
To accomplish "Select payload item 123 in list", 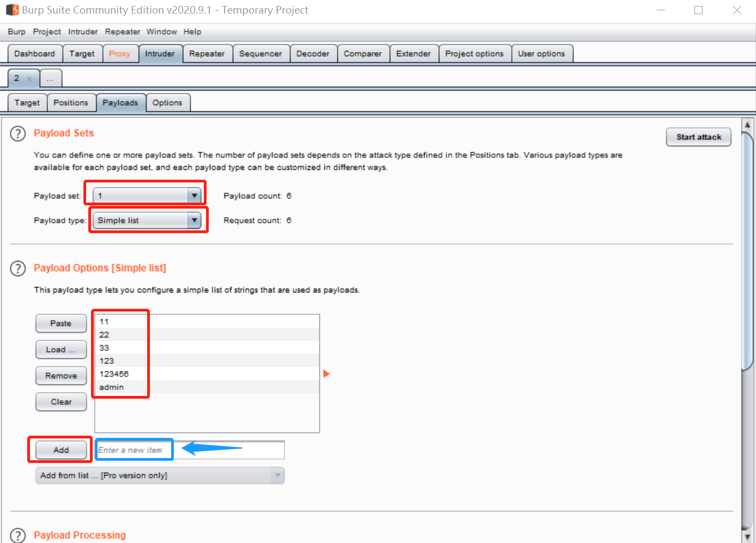I will (x=207, y=361).
